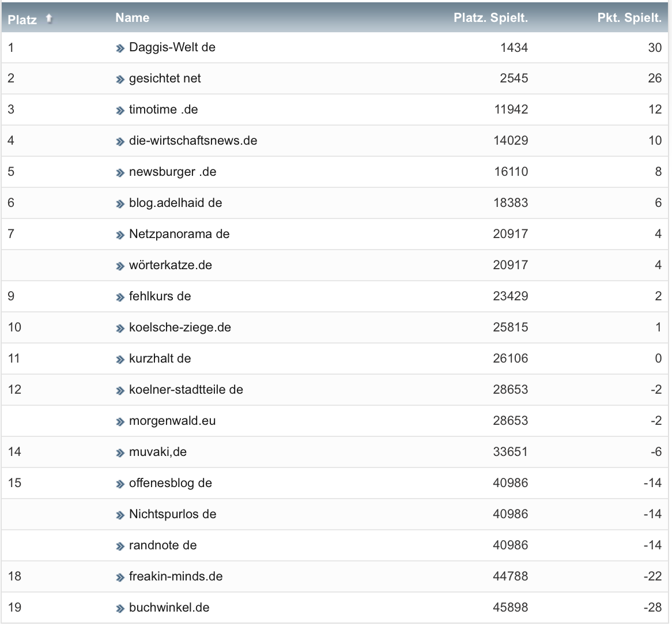Click the arrow icon before freakin-minds.de
Screen dimensions: 672x626
(x=120, y=578)
